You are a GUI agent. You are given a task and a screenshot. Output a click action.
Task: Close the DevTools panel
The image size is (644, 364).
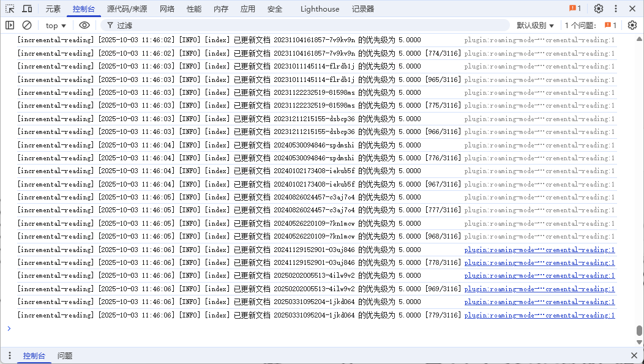tap(632, 9)
